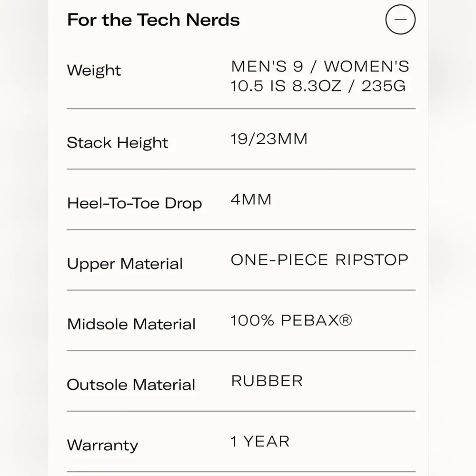Select the Midsole Material label
The height and width of the screenshot is (476, 476).
pyautogui.click(x=131, y=324)
